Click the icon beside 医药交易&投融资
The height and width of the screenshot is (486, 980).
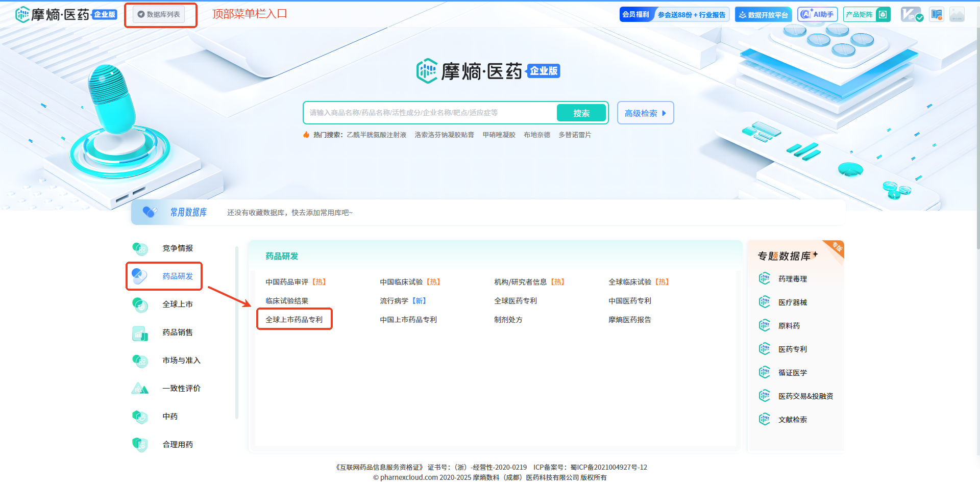[x=764, y=396]
